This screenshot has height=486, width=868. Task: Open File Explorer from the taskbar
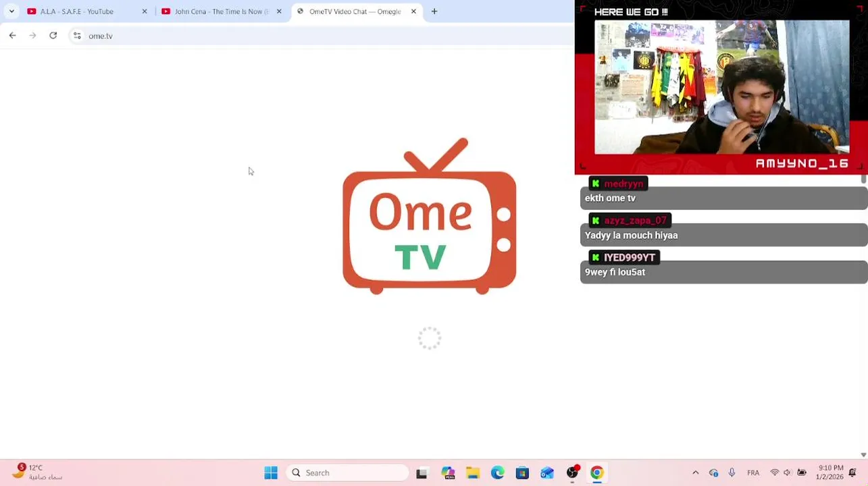[473, 473]
